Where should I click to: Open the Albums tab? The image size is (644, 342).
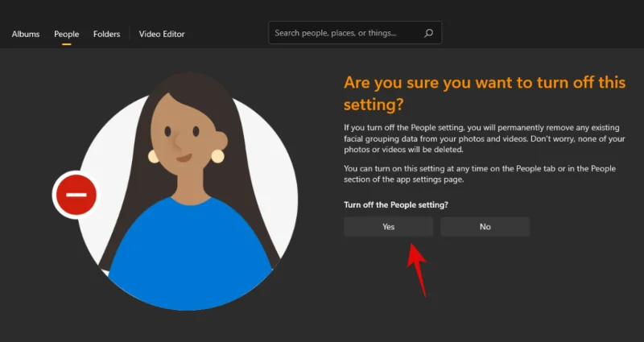coord(26,34)
